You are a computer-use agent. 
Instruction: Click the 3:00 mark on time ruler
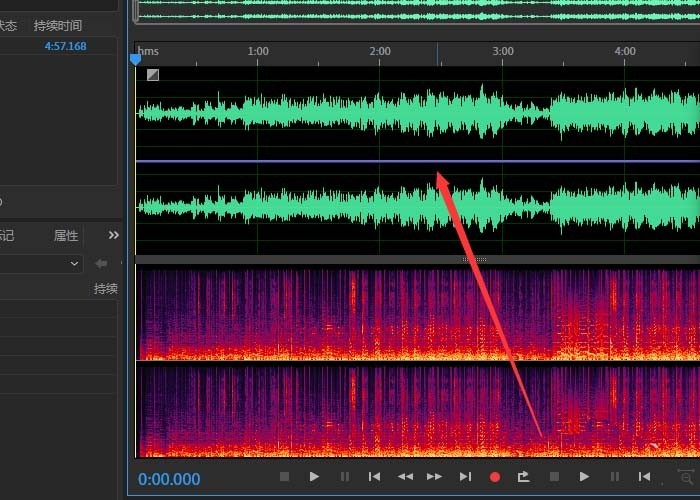[x=503, y=51]
